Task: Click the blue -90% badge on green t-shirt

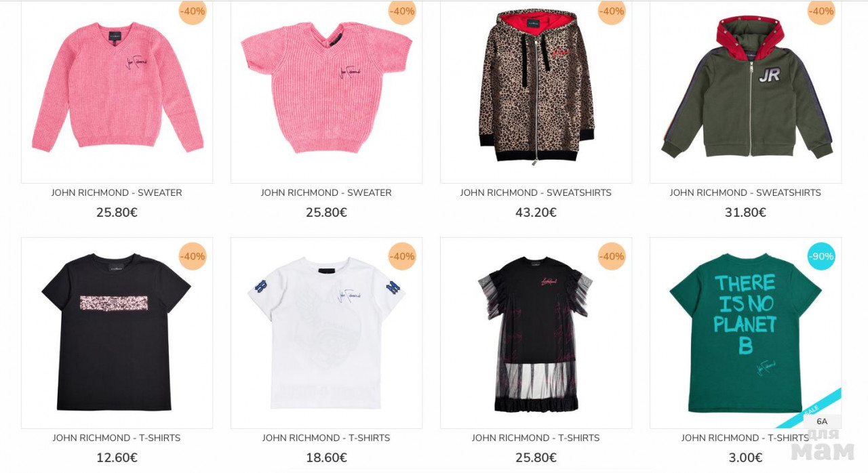Action: click(821, 256)
